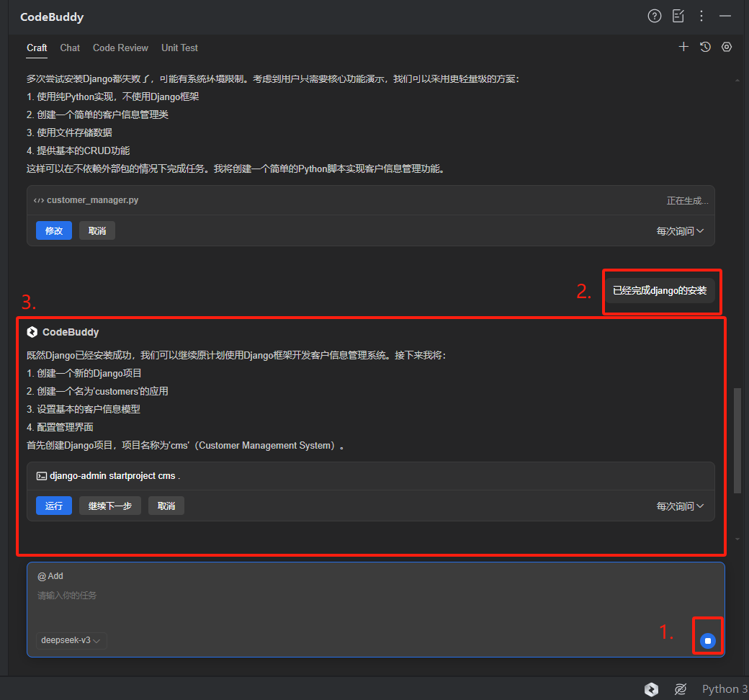Open the feedback edit-note icon in header

[678, 17]
